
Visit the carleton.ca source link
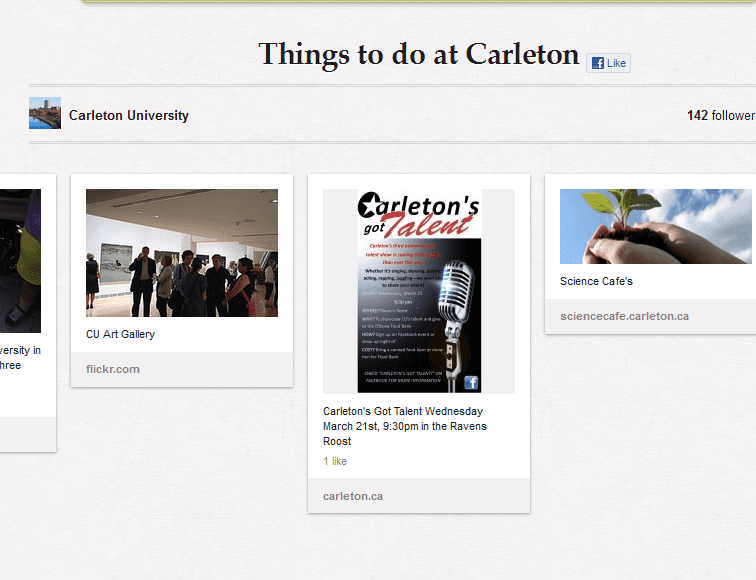(353, 496)
